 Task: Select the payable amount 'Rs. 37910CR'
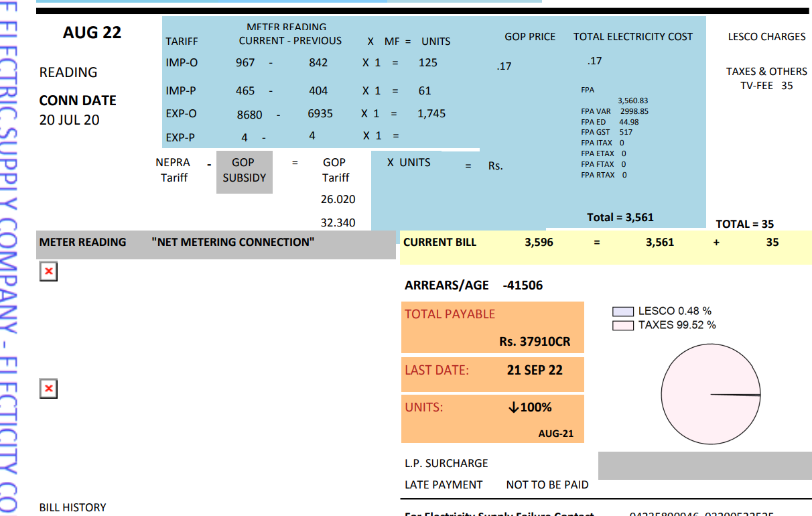tap(535, 342)
